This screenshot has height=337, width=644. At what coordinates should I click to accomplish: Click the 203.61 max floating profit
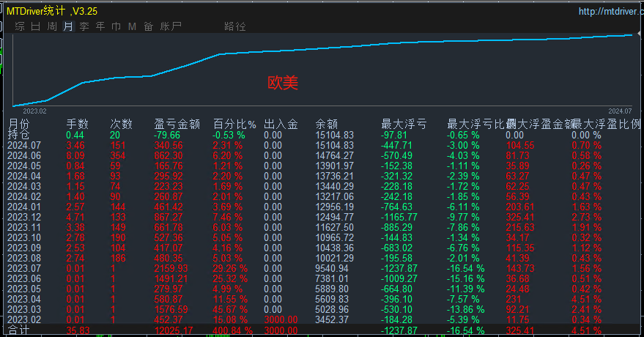520,207
